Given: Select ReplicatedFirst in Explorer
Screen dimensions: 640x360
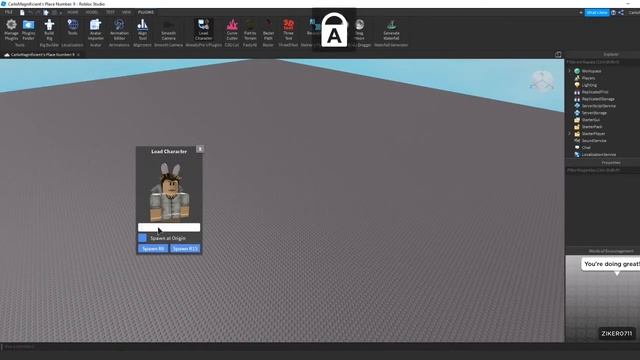Looking at the screenshot, I should (595, 92).
